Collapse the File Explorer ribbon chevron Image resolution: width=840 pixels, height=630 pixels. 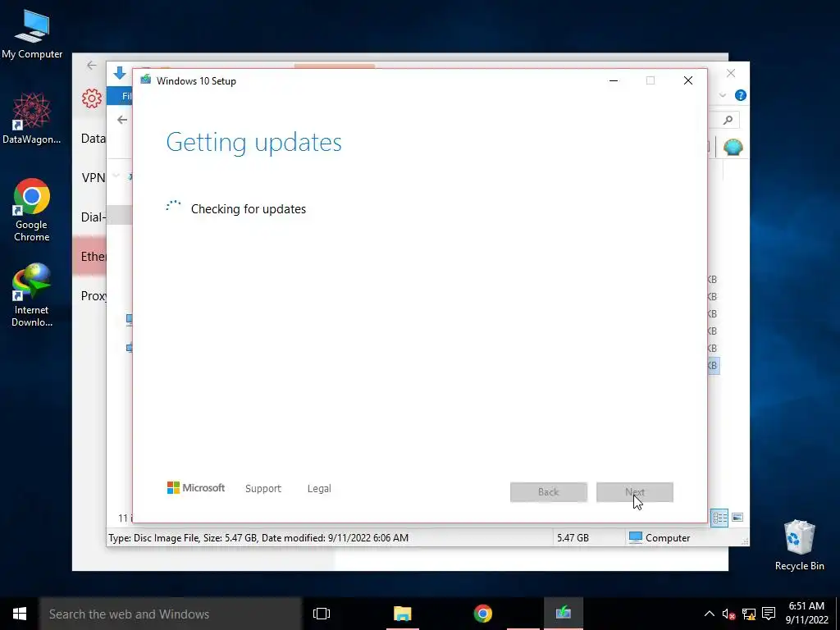(723, 95)
